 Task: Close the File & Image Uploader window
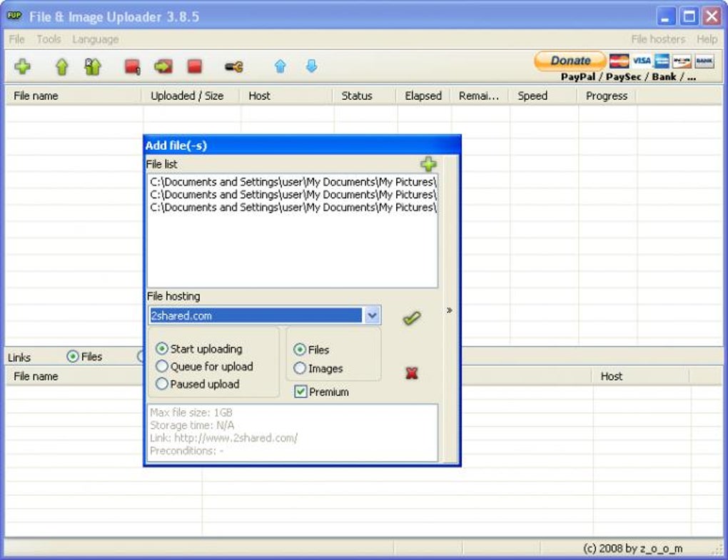[712, 16]
